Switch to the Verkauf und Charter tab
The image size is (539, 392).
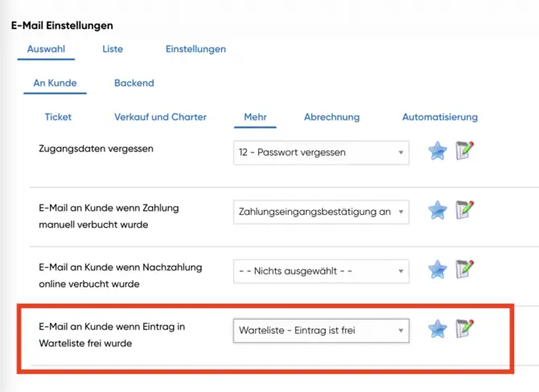coord(160,117)
